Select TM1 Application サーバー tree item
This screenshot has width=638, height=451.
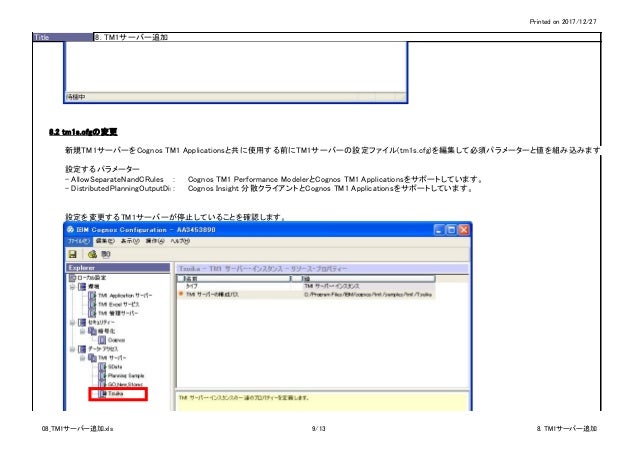click(125, 296)
